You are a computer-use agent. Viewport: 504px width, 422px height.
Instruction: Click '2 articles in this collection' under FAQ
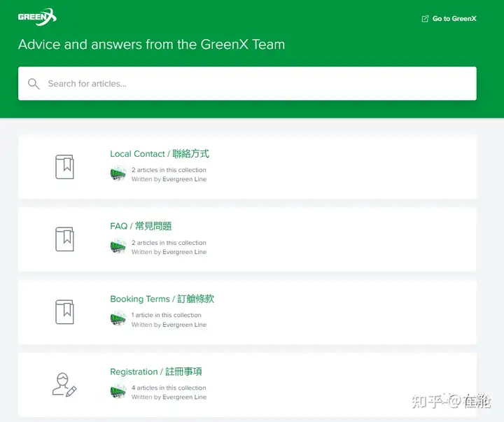169,243
